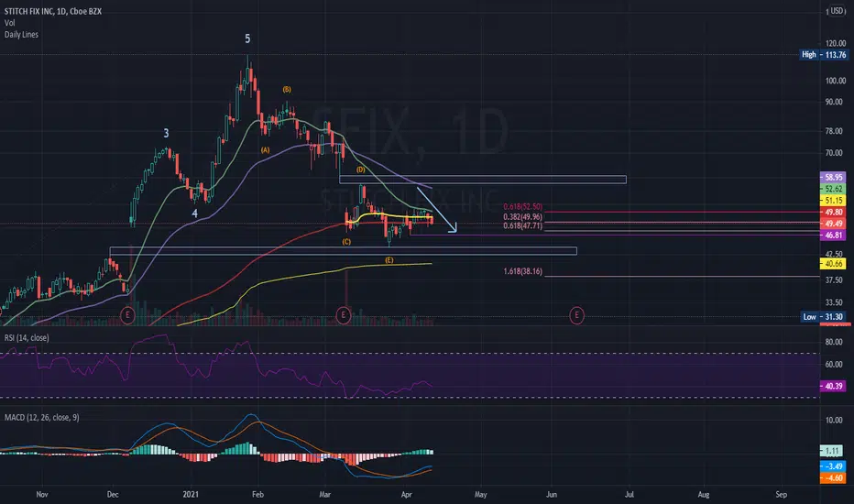Click the green 52.62 price tag
This screenshot has width=854, height=504.
click(833, 189)
